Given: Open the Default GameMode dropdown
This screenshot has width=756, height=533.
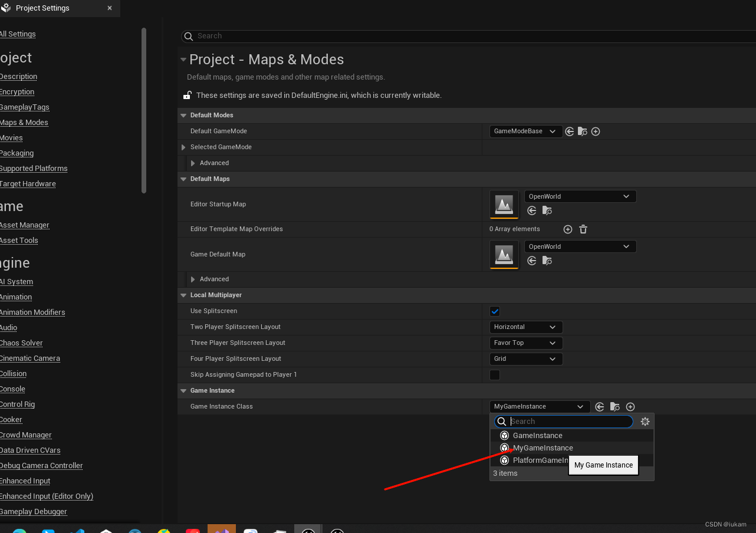Looking at the screenshot, I should [525, 131].
